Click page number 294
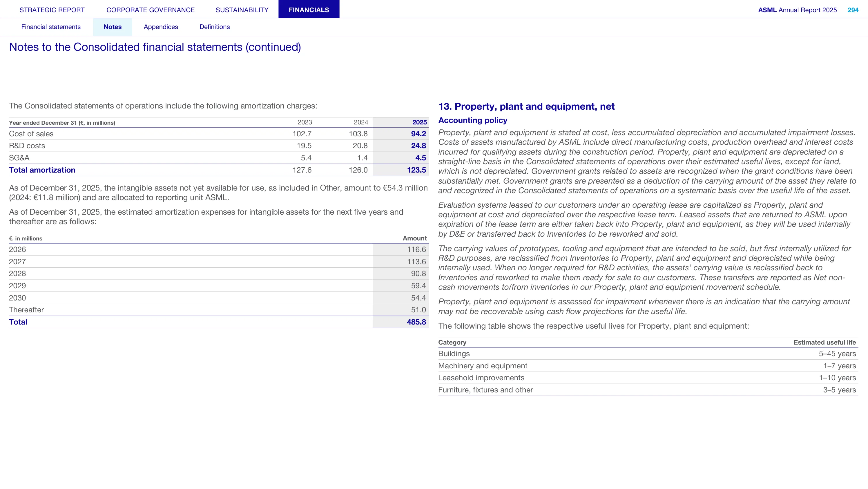This screenshot has height=489, width=868. 853,10
